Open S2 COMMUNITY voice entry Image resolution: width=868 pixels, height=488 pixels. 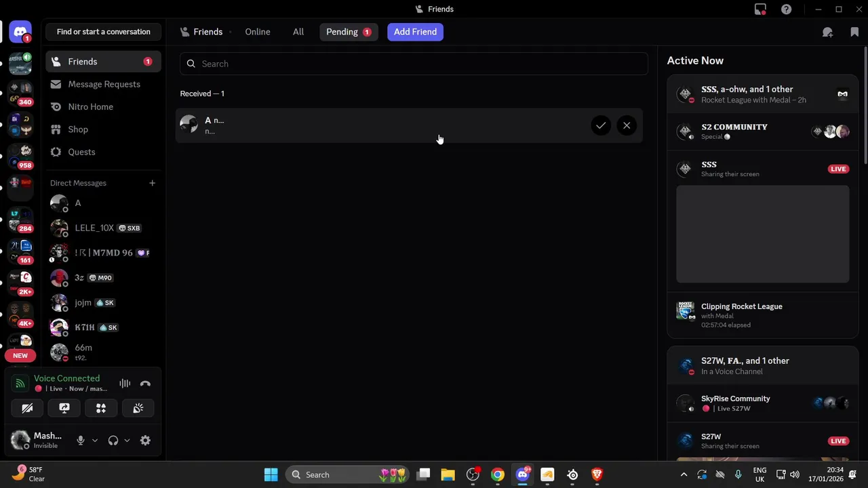click(x=763, y=131)
